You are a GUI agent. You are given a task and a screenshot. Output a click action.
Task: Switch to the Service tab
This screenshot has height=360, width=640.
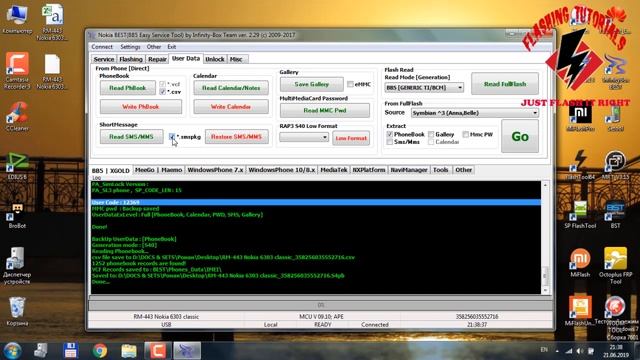point(104,59)
